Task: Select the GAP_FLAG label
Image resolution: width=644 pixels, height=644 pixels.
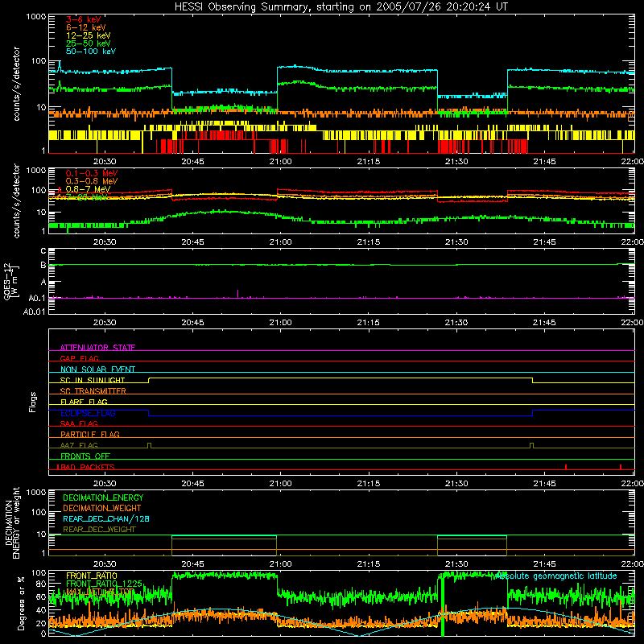Action: click(79, 358)
